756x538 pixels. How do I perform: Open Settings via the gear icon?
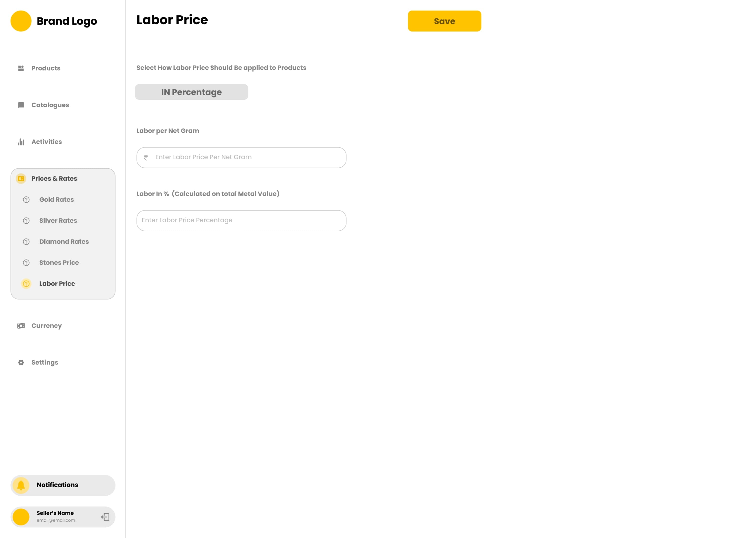[21, 363]
